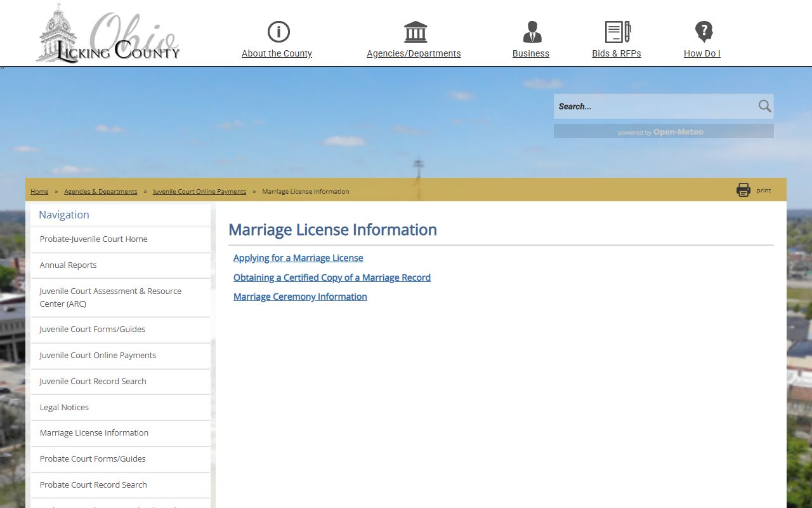The width and height of the screenshot is (812, 508).
Task: Open the Agencies/Departments menu
Action: click(x=414, y=53)
